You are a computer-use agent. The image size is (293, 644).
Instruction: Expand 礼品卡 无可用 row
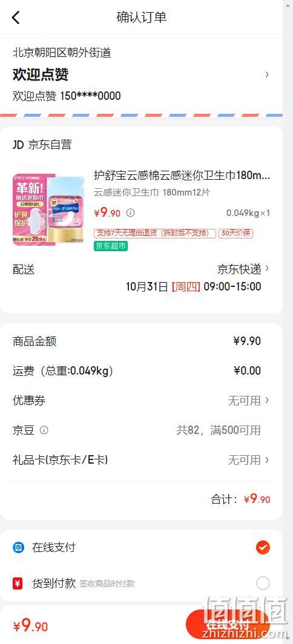(x=142, y=460)
